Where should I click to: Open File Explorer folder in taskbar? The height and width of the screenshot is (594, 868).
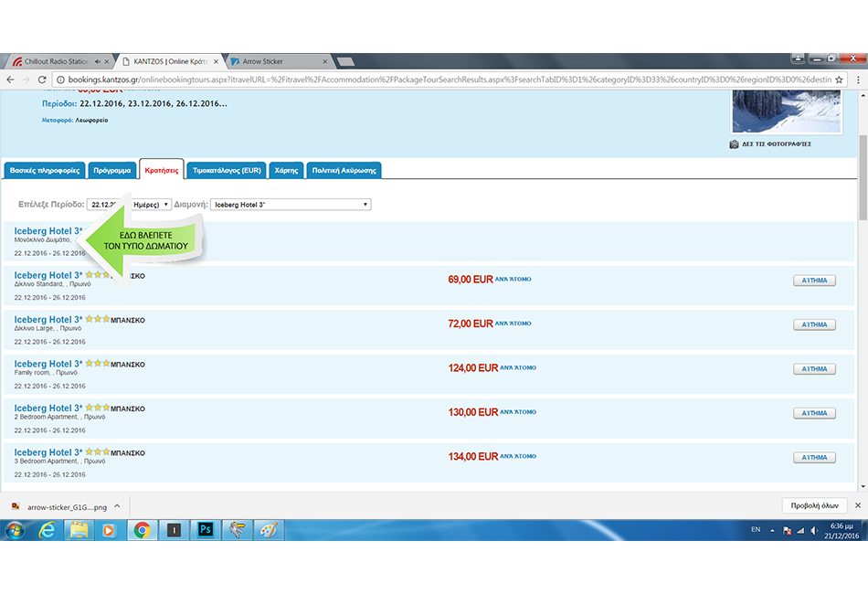(x=79, y=529)
